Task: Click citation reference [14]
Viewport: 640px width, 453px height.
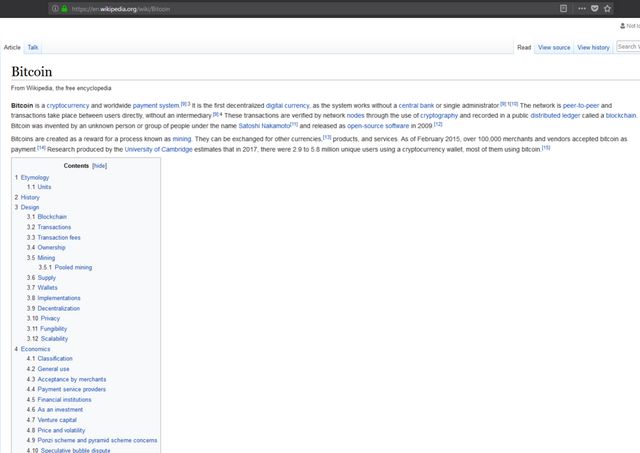Action: [41, 148]
